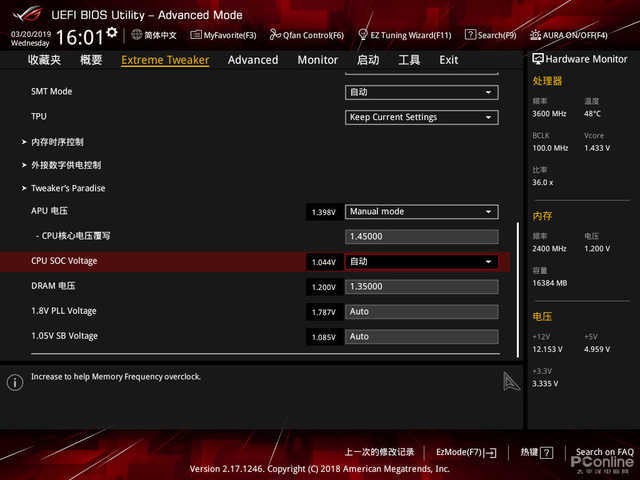The width and height of the screenshot is (640, 480).
Task: Click the hotkeys question mark icon
Action: pyautogui.click(x=547, y=452)
